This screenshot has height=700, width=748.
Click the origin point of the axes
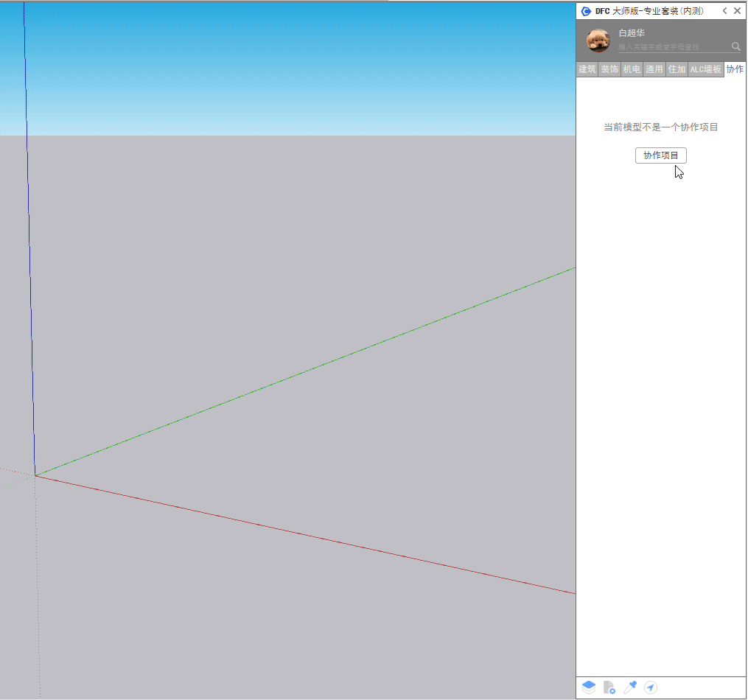coord(35,475)
